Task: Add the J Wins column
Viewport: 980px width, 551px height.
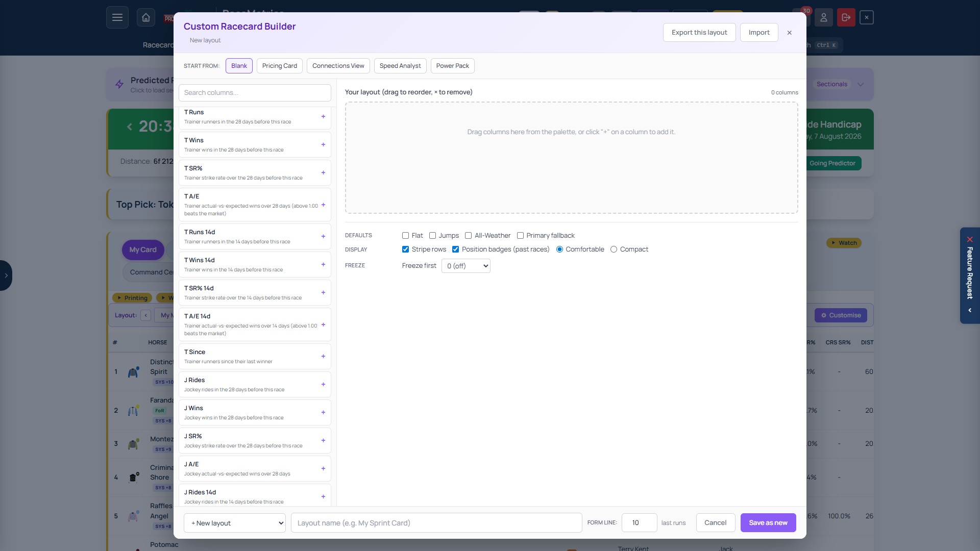Action: point(323,413)
